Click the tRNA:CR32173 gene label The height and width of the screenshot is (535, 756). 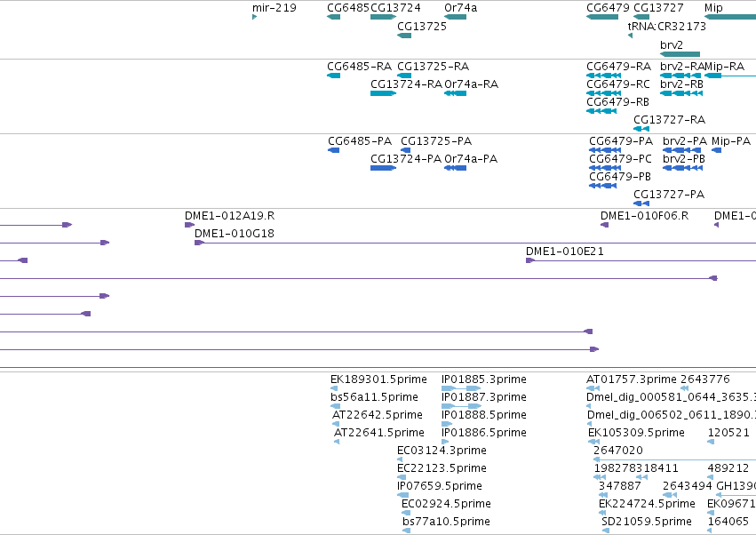pos(667,26)
